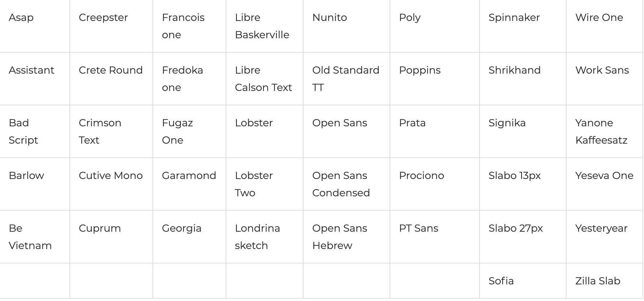644x301 pixels.
Task: Select the Crete Round entry
Action: pyautogui.click(x=111, y=70)
